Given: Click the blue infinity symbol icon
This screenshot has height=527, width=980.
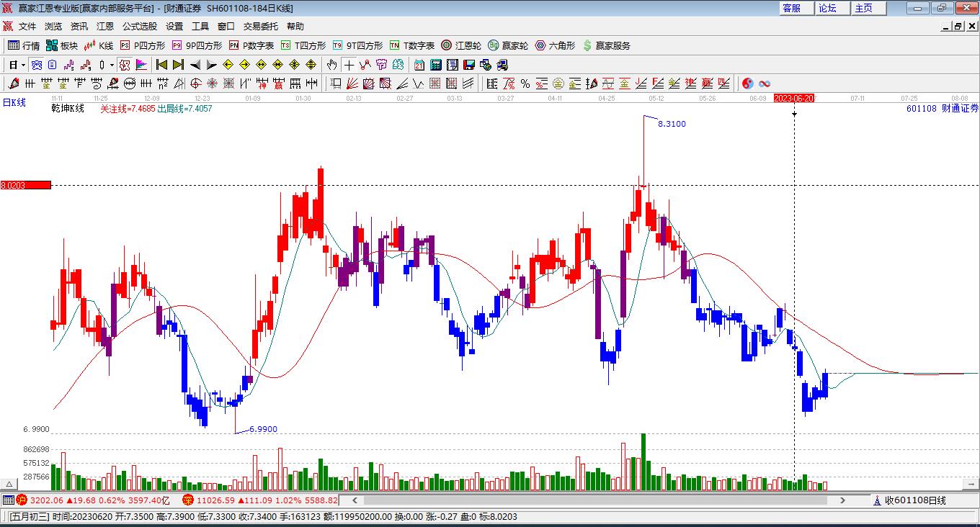Looking at the screenshot, I should coord(765,84).
